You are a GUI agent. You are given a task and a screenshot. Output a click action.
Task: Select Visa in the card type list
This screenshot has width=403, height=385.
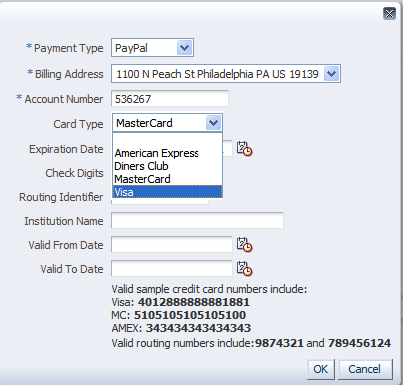167,192
